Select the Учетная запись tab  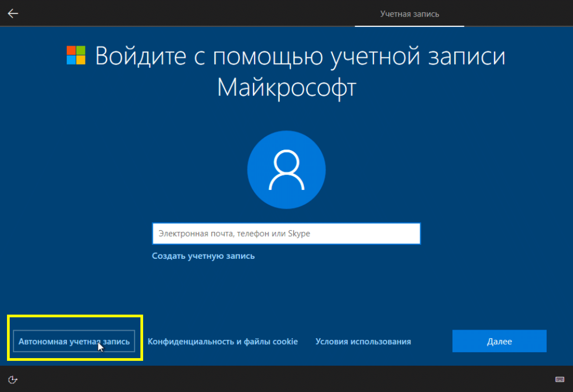click(409, 14)
